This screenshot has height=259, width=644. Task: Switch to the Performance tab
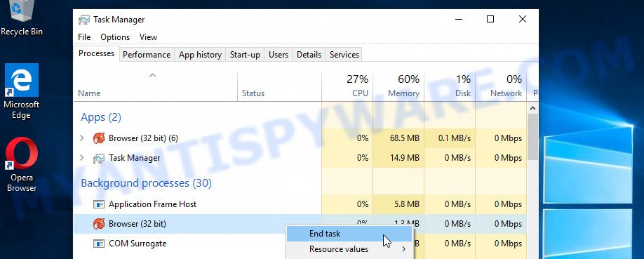(147, 55)
